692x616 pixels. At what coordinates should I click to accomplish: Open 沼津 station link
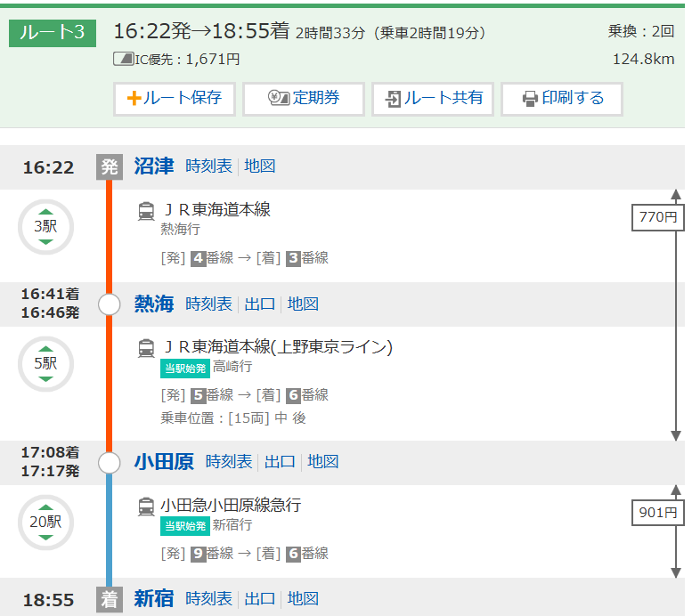point(154,166)
